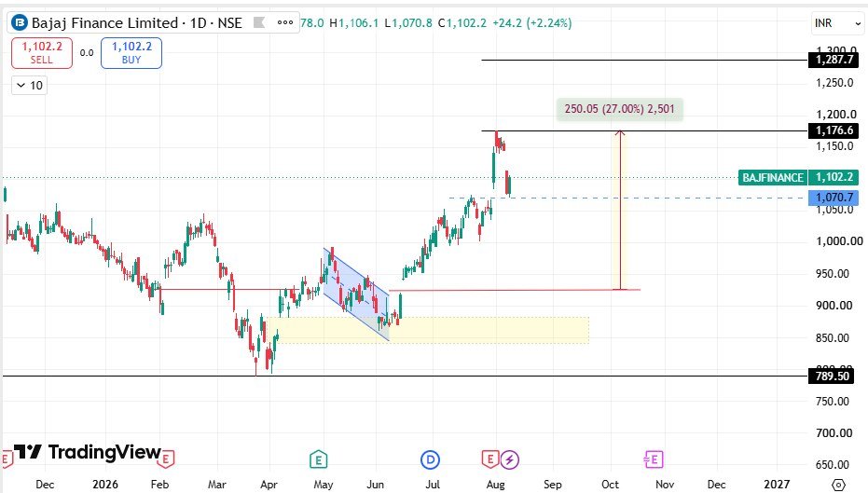Click the +24.2 (+2.24%) change value

coord(532,22)
